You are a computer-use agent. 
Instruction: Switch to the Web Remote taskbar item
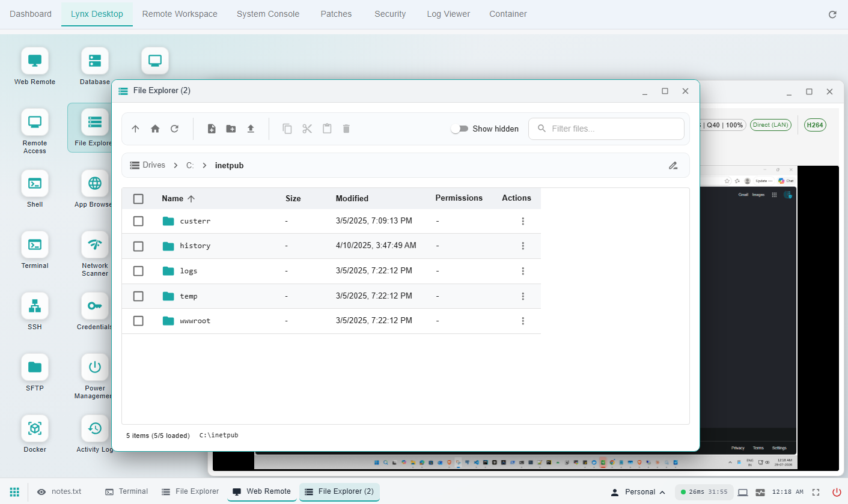[261, 491]
